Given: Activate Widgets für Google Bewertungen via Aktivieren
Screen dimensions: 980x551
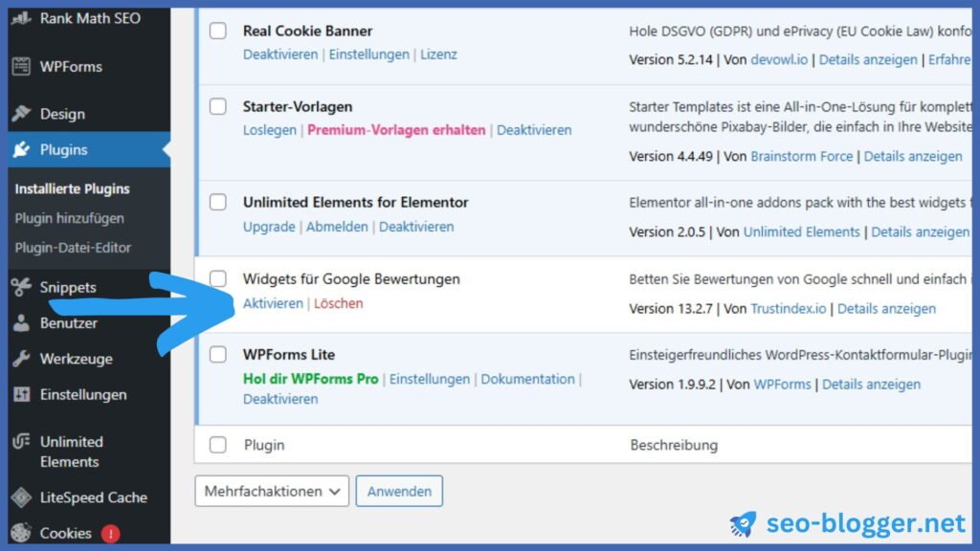Looking at the screenshot, I should (273, 303).
